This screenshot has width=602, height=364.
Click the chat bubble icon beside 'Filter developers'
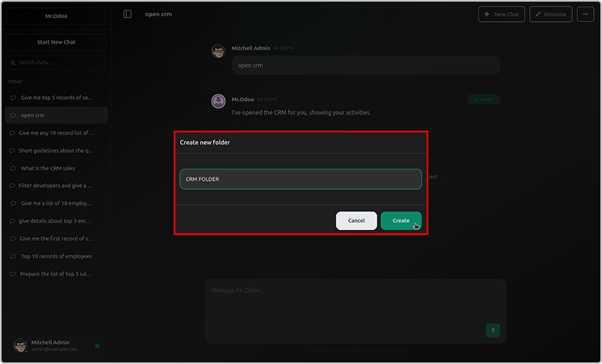pos(13,186)
